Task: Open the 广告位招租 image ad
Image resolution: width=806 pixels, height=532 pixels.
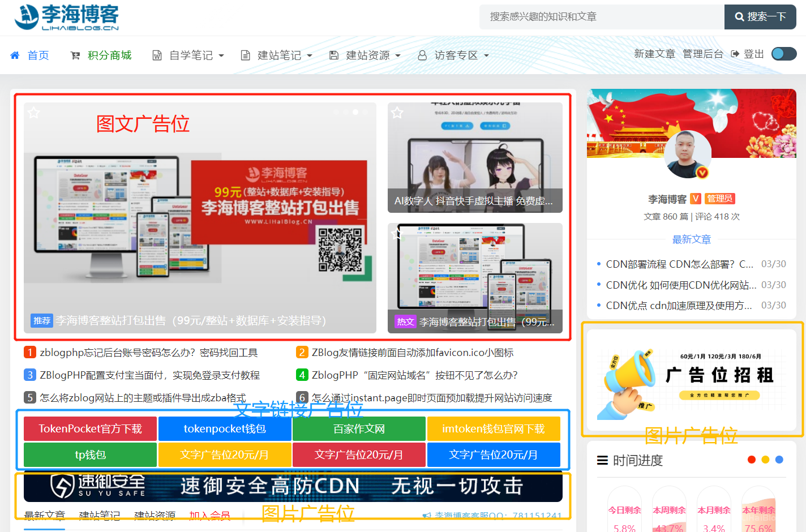Action: click(x=692, y=379)
